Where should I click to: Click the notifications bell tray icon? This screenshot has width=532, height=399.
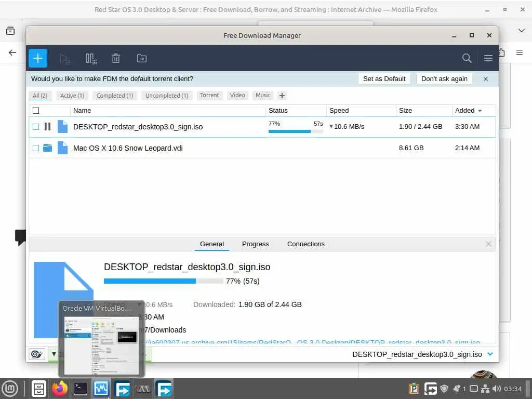click(x=457, y=389)
